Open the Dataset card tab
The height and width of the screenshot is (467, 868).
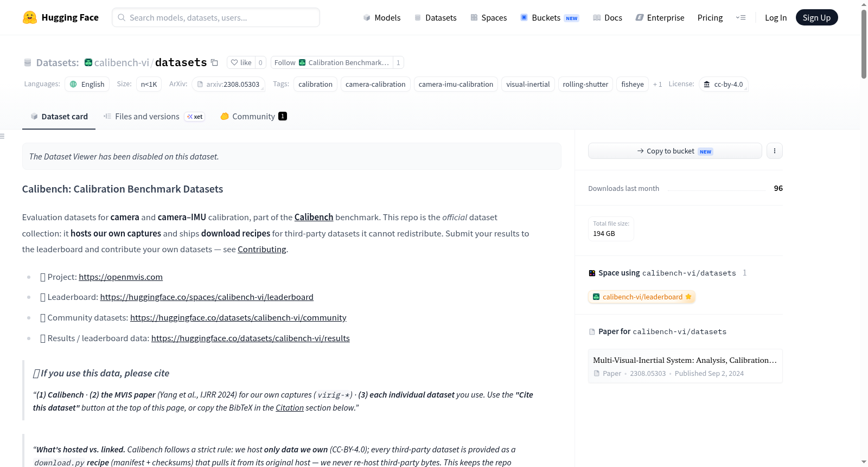click(x=59, y=116)
